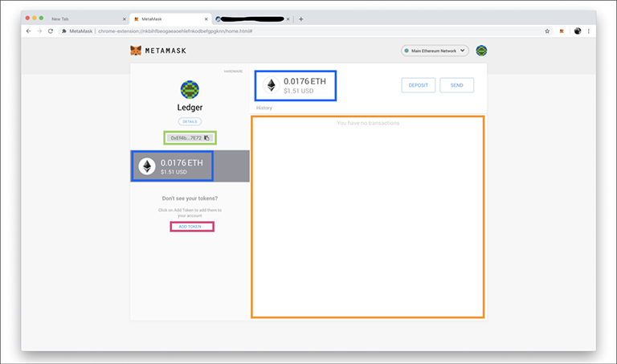Switch to the redacted third browser tab
617x364 pixels.
point(252,19)
